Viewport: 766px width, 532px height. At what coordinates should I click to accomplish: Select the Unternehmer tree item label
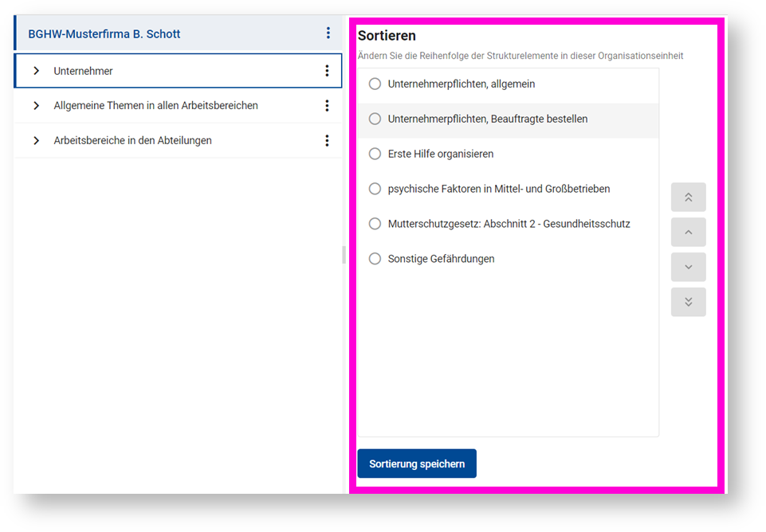click(84, 71)
